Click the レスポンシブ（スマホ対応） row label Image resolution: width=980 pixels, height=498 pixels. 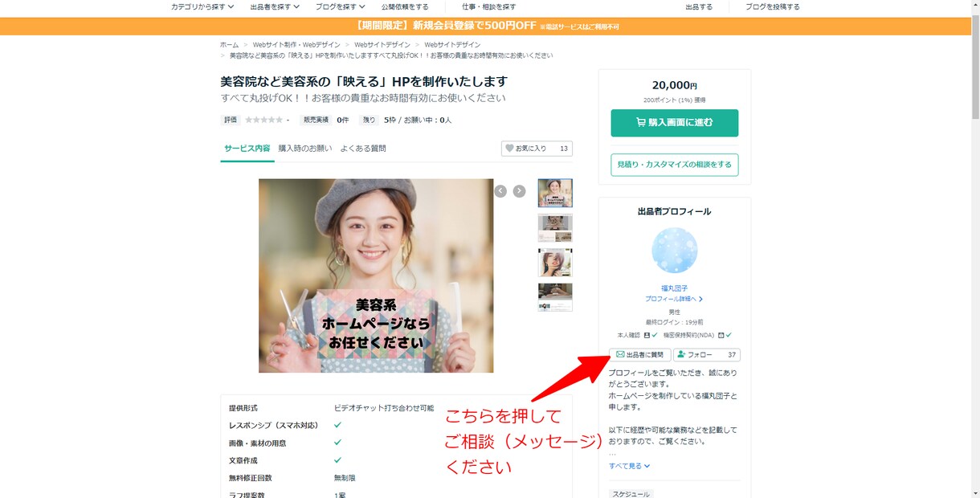(273, 425)
